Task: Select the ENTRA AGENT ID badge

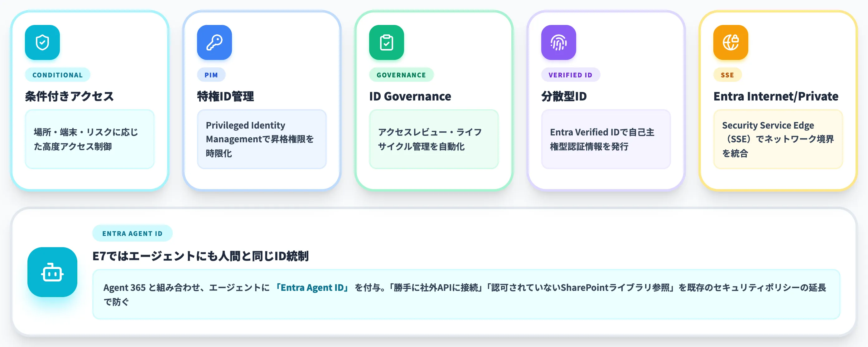Action: coord(133,233)
